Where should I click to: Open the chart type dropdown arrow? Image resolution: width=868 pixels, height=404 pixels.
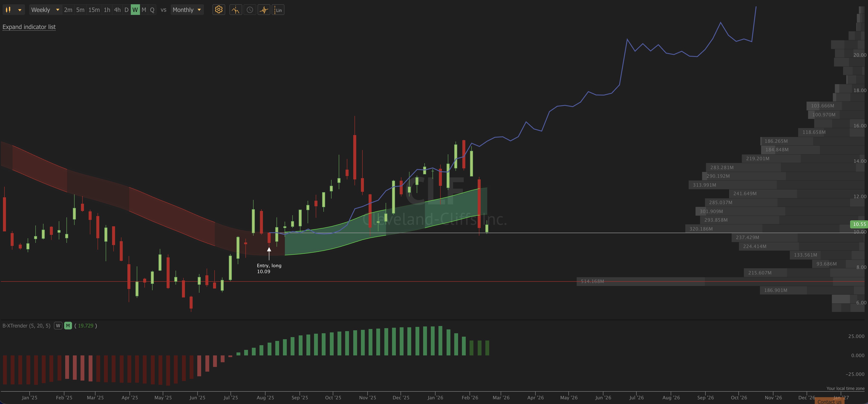pyautogui.click(x=20, y=10)
